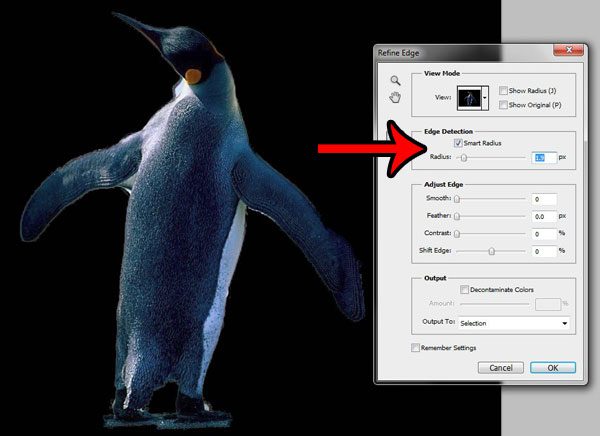This screenshot has width=600, height=436.
Task: Click the Feather slider handle
Action: tap(458, 216)
